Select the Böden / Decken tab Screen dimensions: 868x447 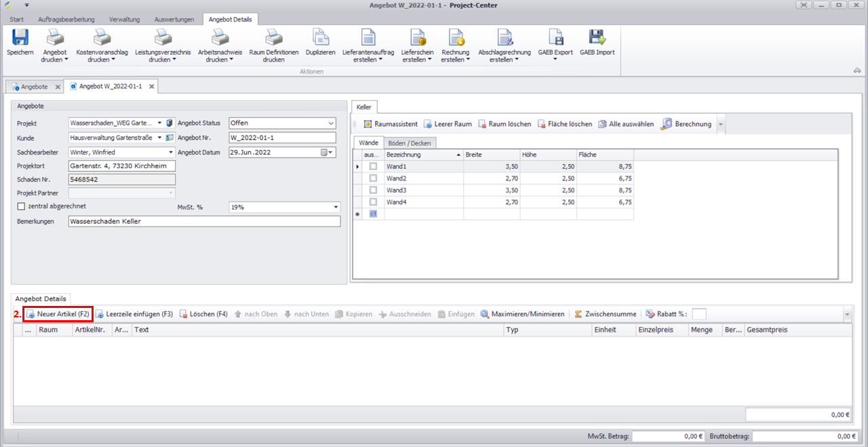pos(410,143)
